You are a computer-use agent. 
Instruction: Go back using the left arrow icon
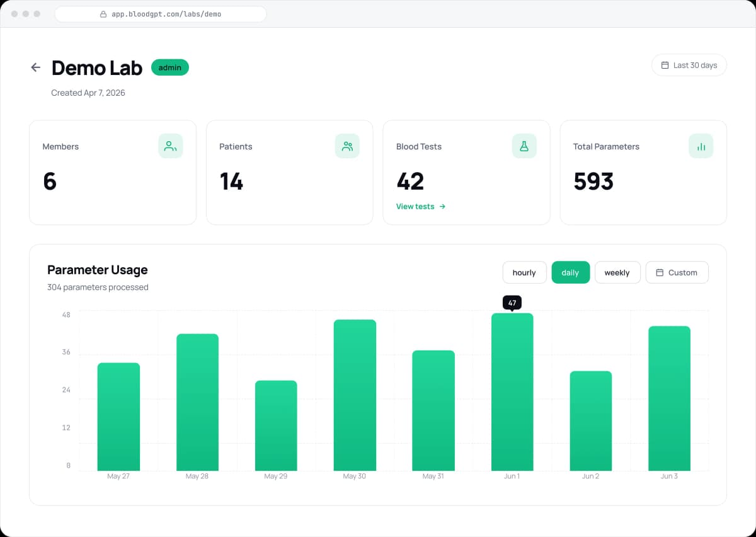tap(36, 67)
